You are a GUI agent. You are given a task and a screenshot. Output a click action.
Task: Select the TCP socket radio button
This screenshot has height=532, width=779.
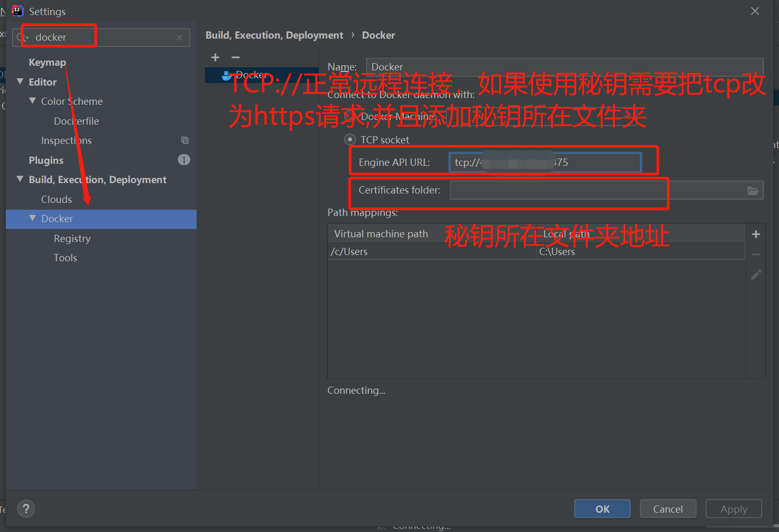point(350,139)
